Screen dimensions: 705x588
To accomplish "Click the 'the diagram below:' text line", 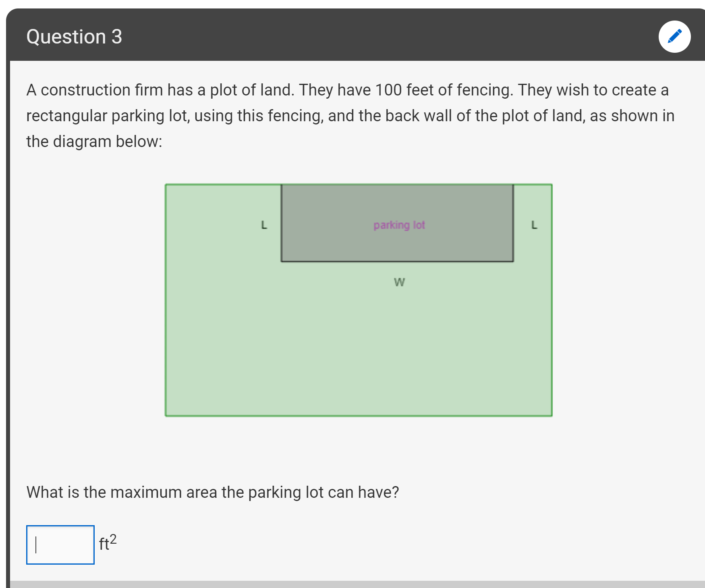I will pos(94,141).
